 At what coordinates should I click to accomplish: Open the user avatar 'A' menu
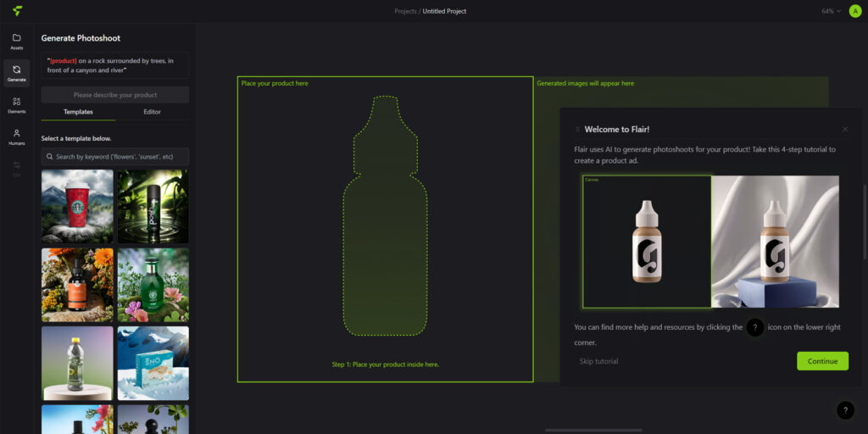[855, 11]
